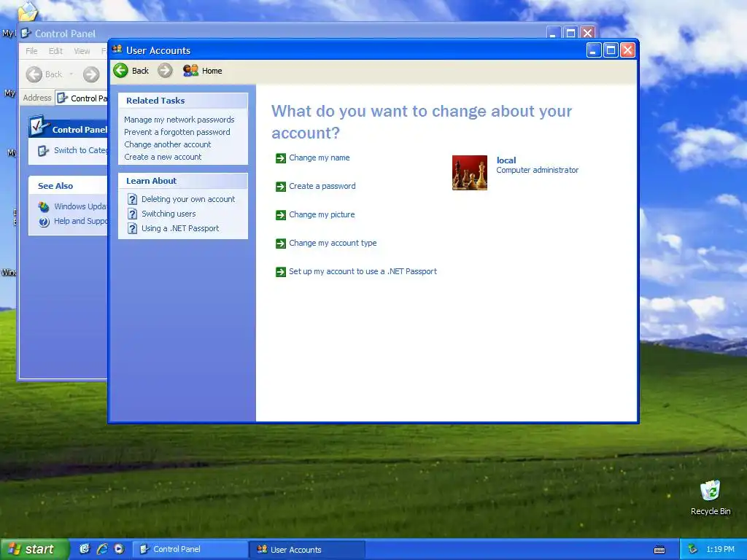Open the Start menu
Screen dimensions: 747x560
pyautogui.click(x=34, y=549)
